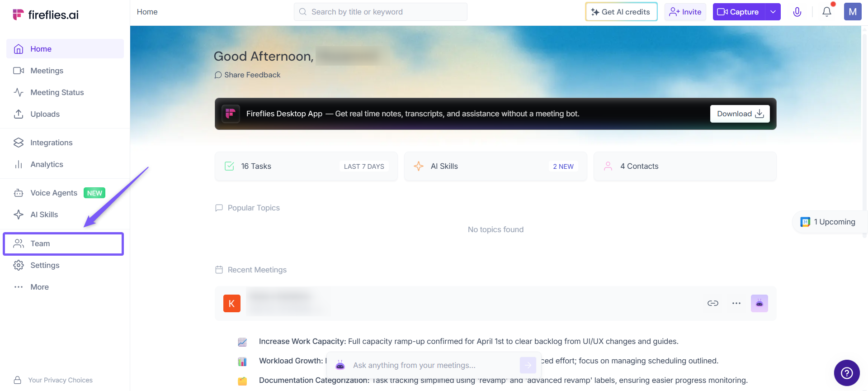
Task: Open Meetings in the sidebar
Action: (65, 71)
